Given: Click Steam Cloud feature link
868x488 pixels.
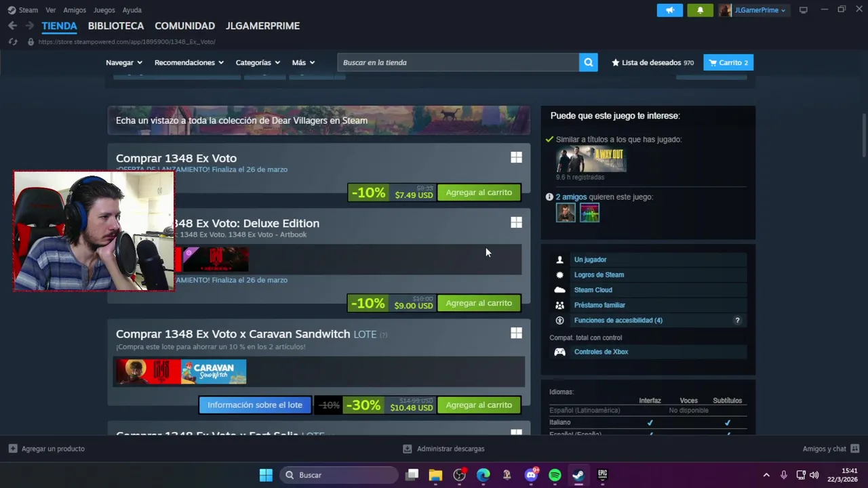Looking at the screenshot, I should tap(593, 290).
